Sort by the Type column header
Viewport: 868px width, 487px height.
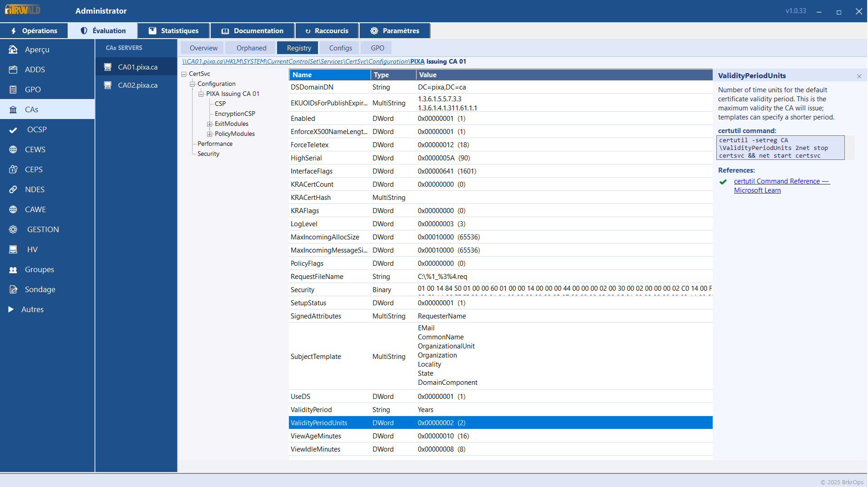click(x=393, y=75)
